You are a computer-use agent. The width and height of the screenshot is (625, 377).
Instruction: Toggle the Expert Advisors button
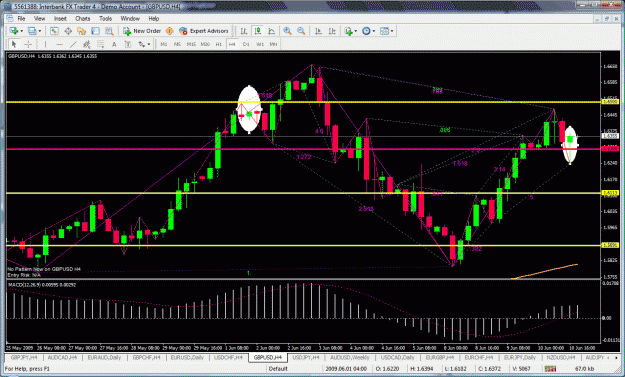point(204,31)
